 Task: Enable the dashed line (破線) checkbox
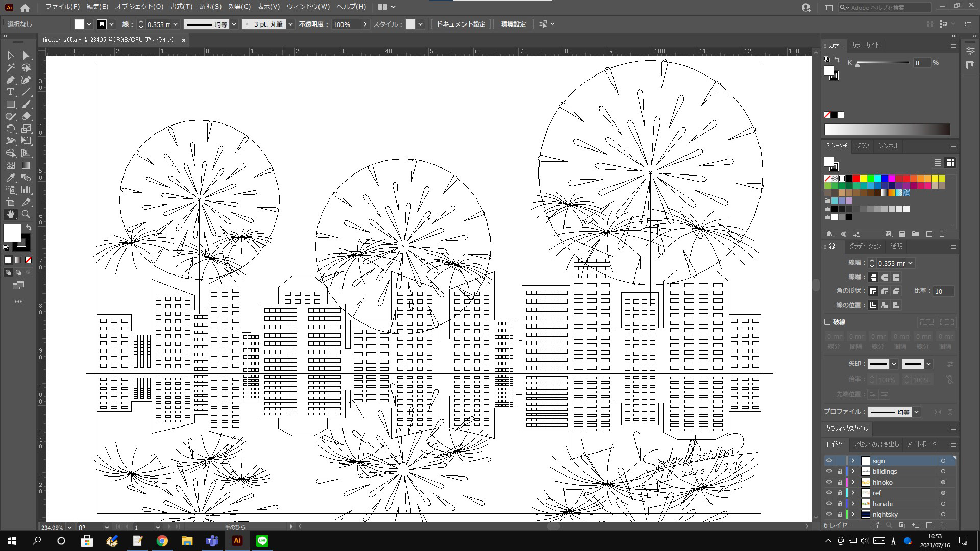pos(827,322)
